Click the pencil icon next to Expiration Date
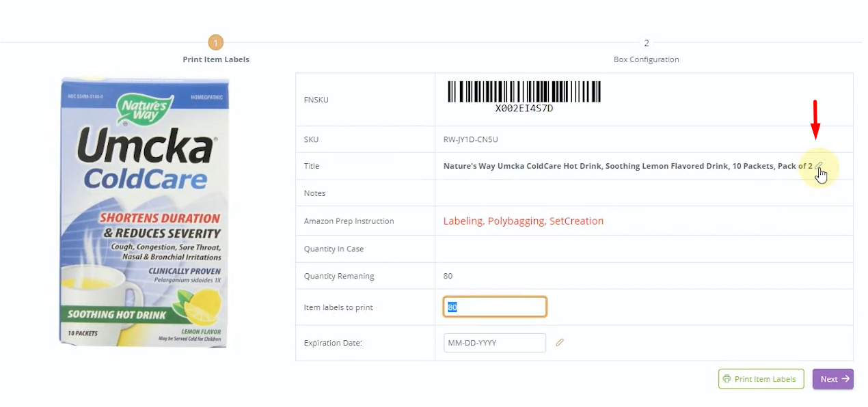Image resolution: width=868 pixels, height=407 pixels. coord(560,343)
